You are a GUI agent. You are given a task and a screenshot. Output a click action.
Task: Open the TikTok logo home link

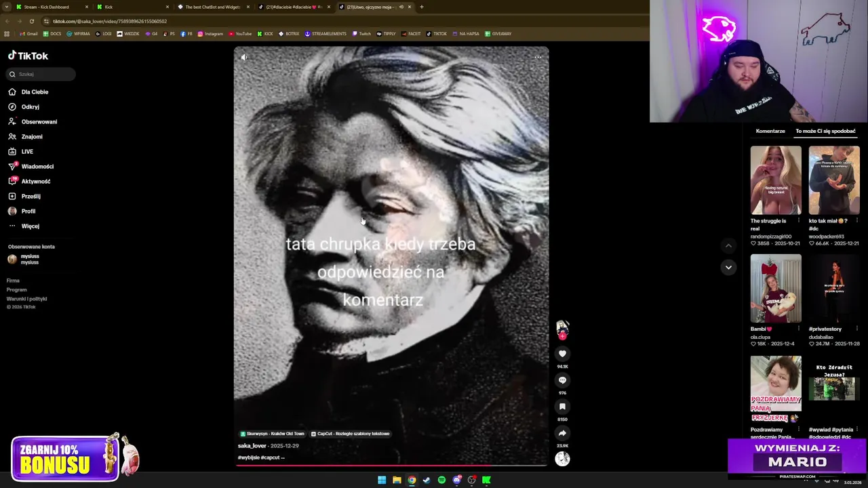tap(28, 56)
